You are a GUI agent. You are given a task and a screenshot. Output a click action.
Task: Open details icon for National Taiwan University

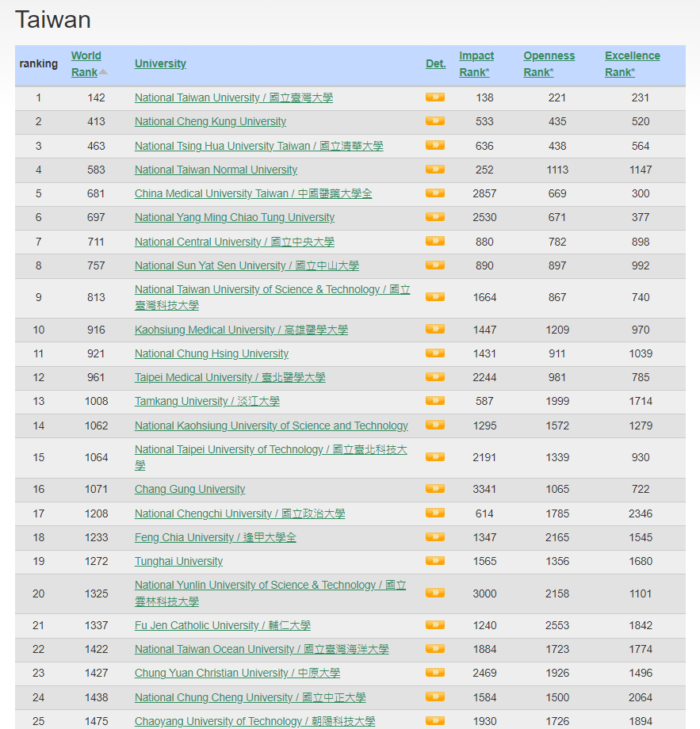pos(435,97)
